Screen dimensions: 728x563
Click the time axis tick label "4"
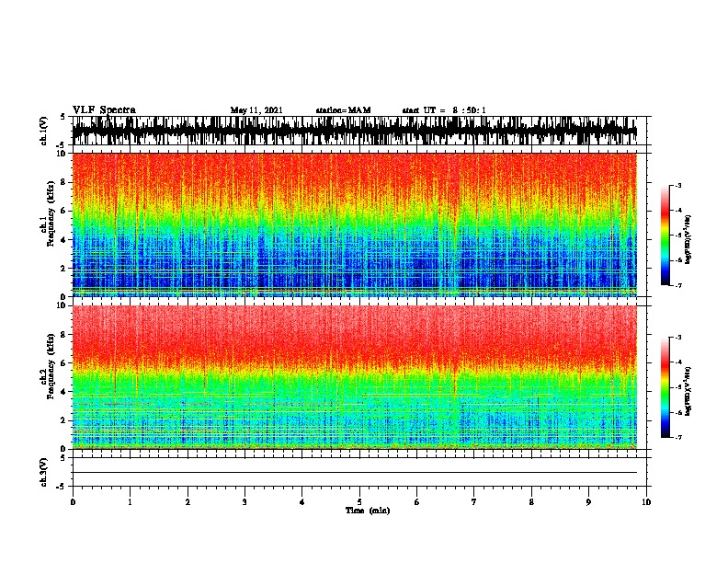click(302, 502)
